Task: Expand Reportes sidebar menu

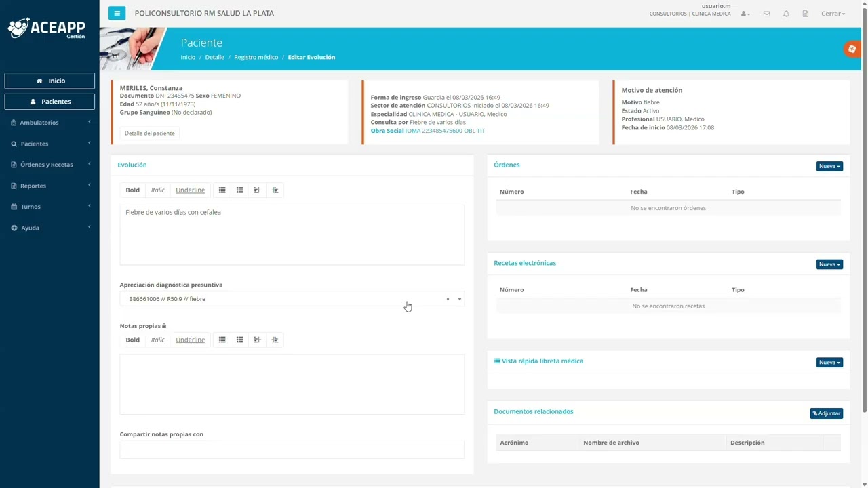Action: pyautogui.click(x=50, y=186)
